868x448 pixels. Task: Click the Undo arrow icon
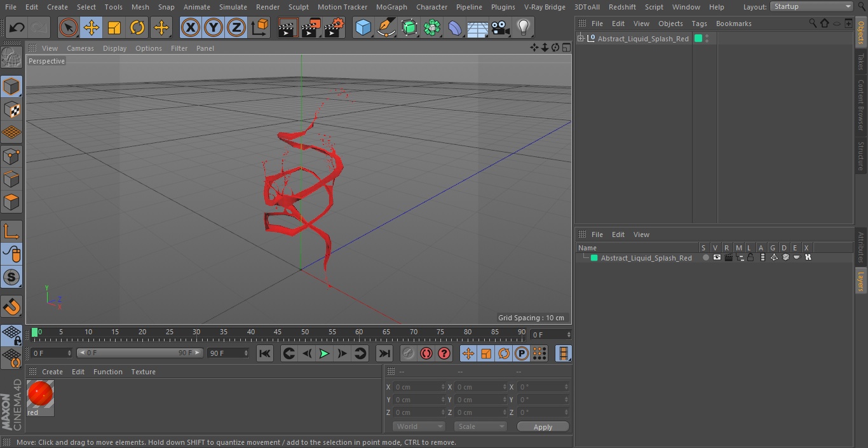tap(17, 27)
